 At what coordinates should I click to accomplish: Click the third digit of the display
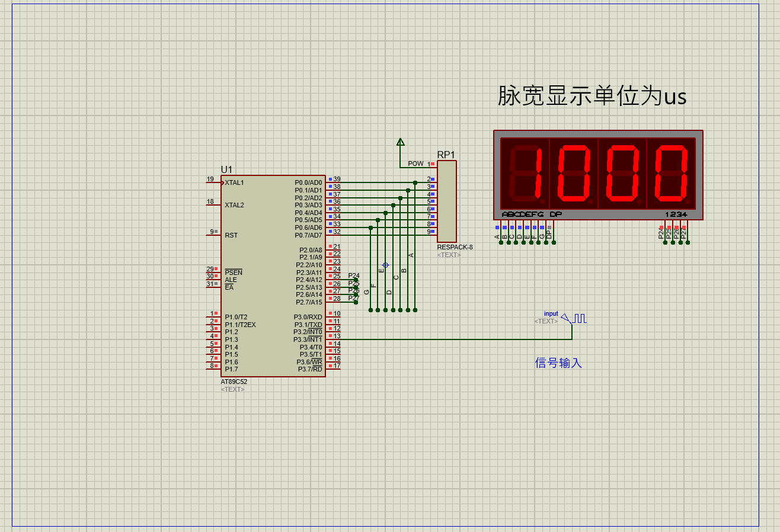[x=622, y=172]
